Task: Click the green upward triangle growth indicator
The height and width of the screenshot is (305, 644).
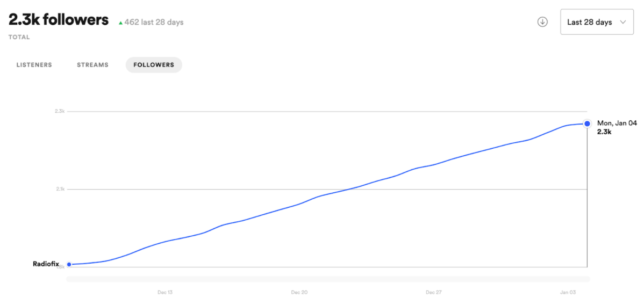Action: tap(120, 23)
